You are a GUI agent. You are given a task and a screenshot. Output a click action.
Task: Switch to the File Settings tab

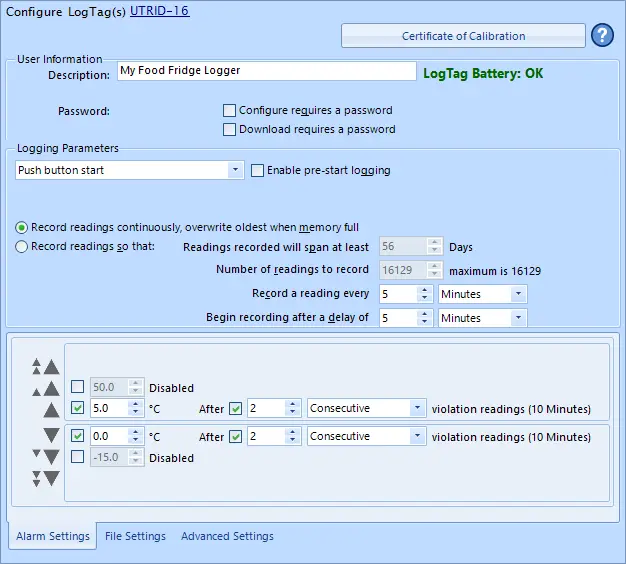135,536
